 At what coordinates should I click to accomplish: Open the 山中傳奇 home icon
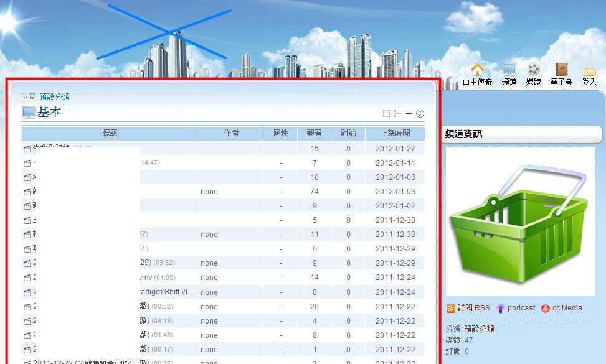click(x=478, y=69)
